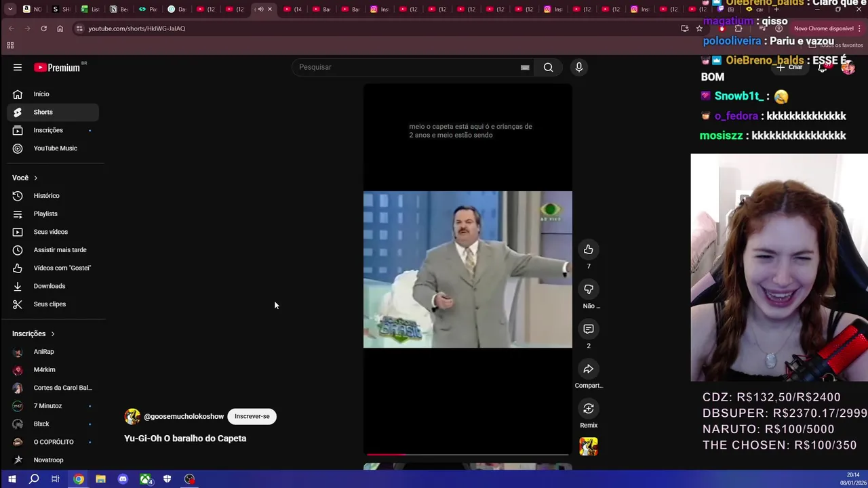Open YouTube notifications bell
The height and width of the screenshot is (488, 868).
pos(823,67)
